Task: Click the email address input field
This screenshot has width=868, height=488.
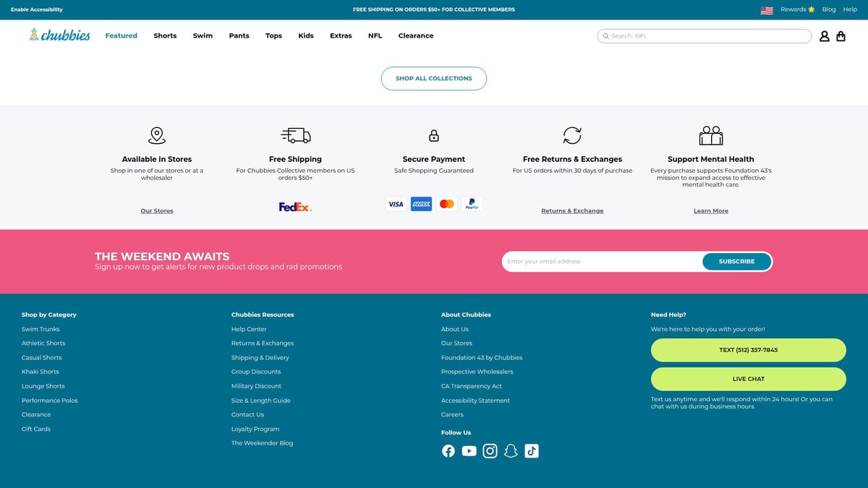Action: point(600,262)
